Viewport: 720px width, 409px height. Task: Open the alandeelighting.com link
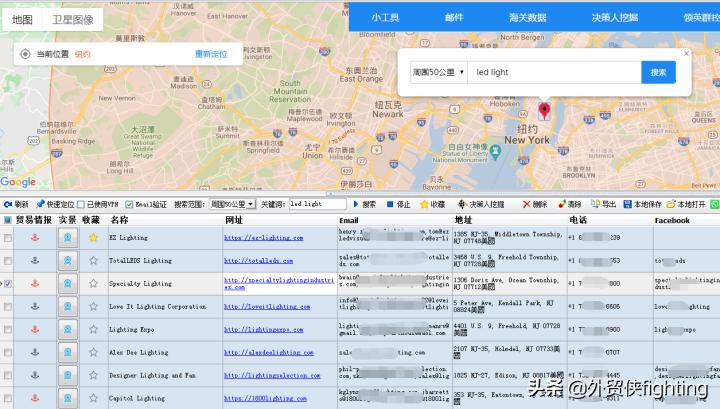[x=269, y=353]
